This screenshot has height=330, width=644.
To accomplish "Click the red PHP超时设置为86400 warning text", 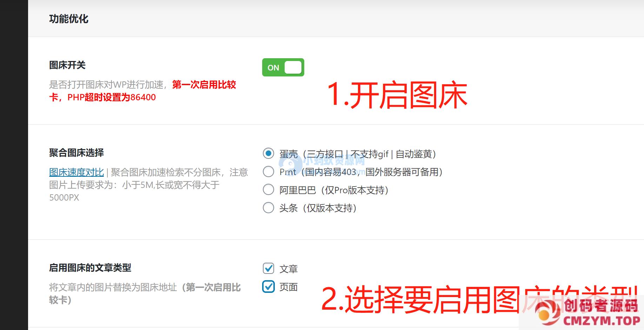I will point(111,97).
